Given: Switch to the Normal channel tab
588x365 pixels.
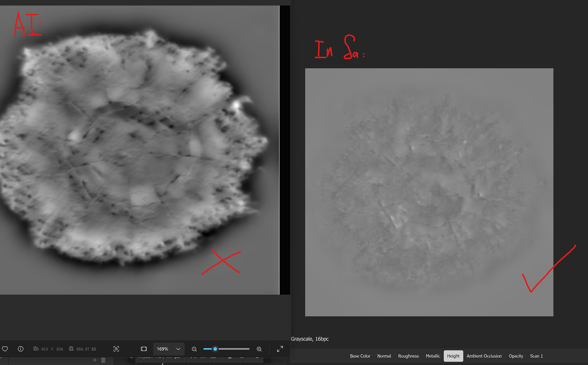Looking at the screenshot, I should (384, 356).
